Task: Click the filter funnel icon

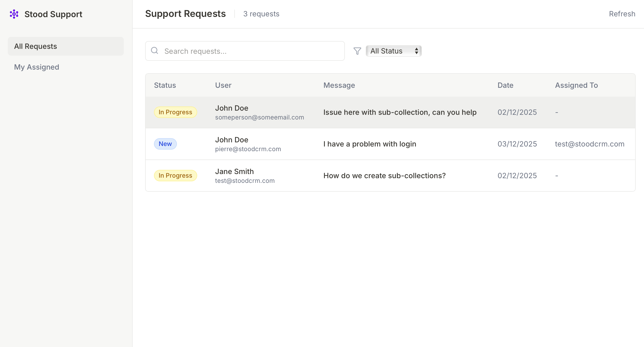Action: (357, 51)
